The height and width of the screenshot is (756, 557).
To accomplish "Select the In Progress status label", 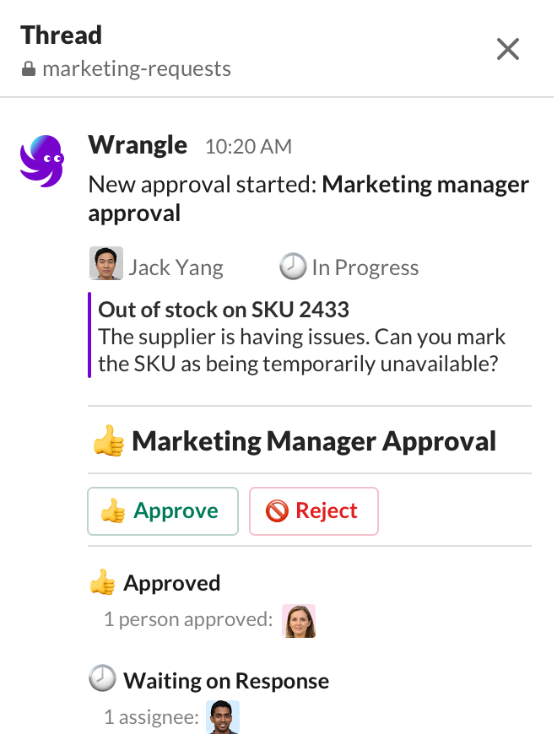I will tap(364, 267).
